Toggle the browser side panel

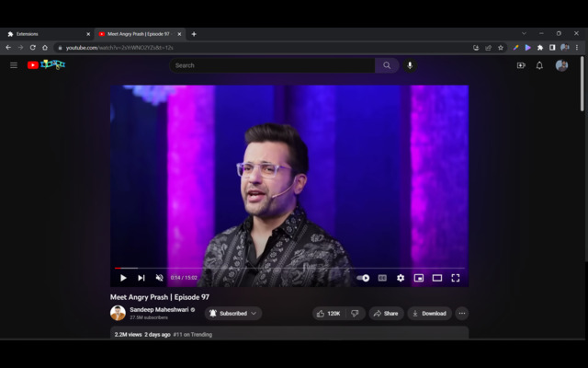coord(552,48)
